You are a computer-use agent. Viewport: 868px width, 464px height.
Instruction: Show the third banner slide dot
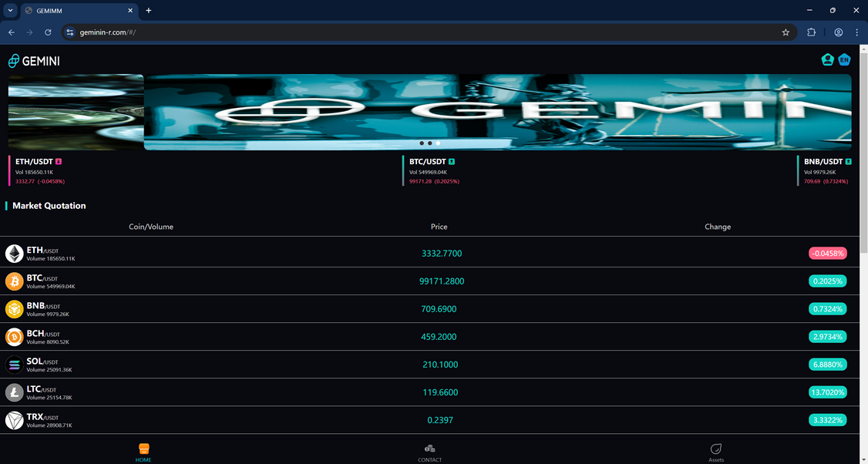coord(438,143)
